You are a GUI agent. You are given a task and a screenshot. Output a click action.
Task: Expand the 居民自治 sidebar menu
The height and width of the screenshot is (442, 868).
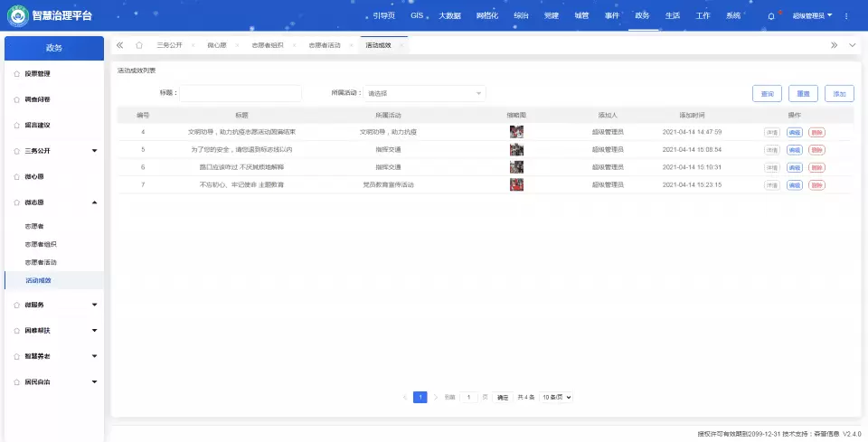[x=94, y=382]
